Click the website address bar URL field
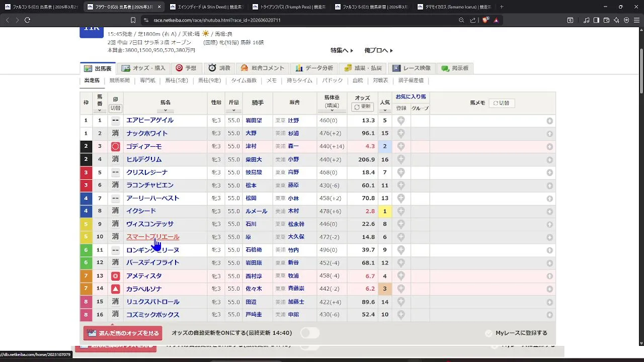 point(302,20)
